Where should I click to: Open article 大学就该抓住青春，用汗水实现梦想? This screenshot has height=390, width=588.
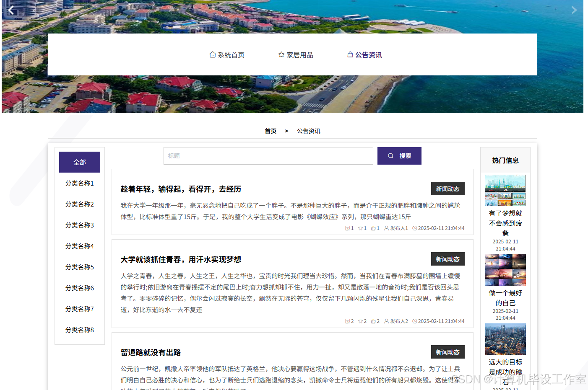point(181,259)
